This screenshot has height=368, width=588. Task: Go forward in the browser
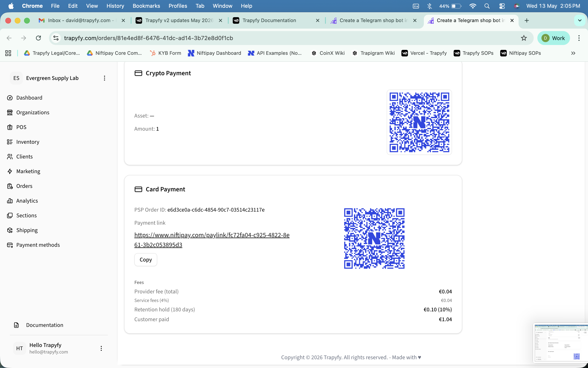[23, 38]
